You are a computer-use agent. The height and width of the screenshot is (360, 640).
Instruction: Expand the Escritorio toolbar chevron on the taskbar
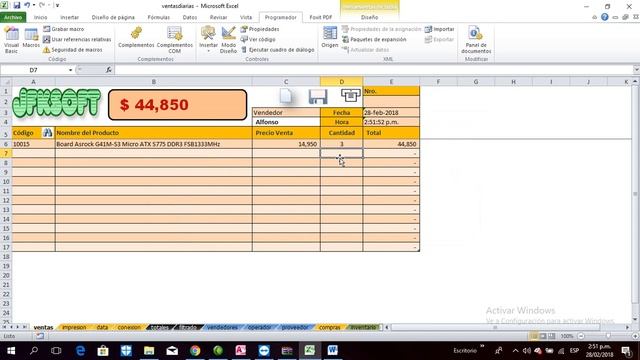tap(482, 347)
